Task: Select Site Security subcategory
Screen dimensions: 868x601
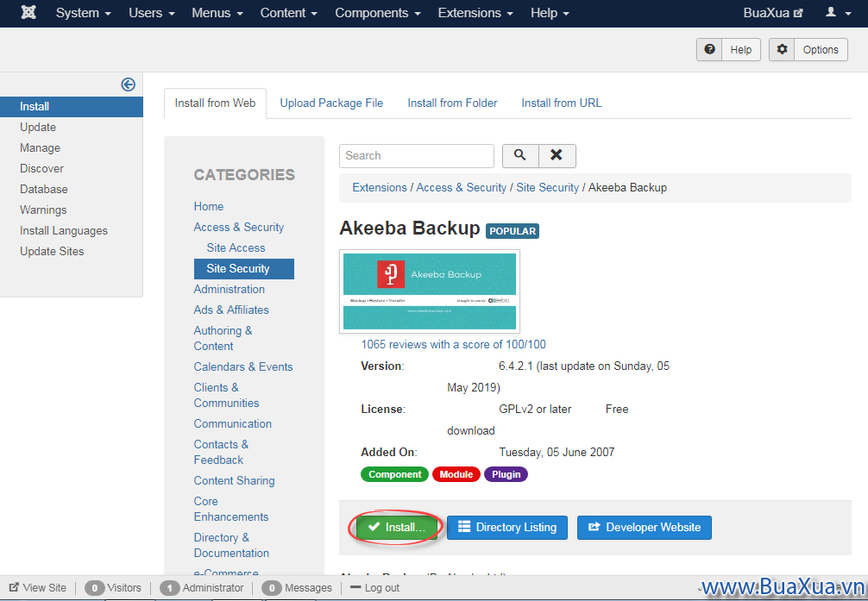Action: 244,269
